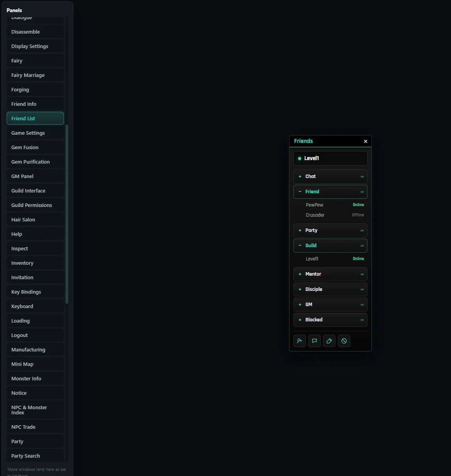Viewport: 451px width, 476px height.
Task: Expand the Mentor group with plus icon
Action: (300, 274)
